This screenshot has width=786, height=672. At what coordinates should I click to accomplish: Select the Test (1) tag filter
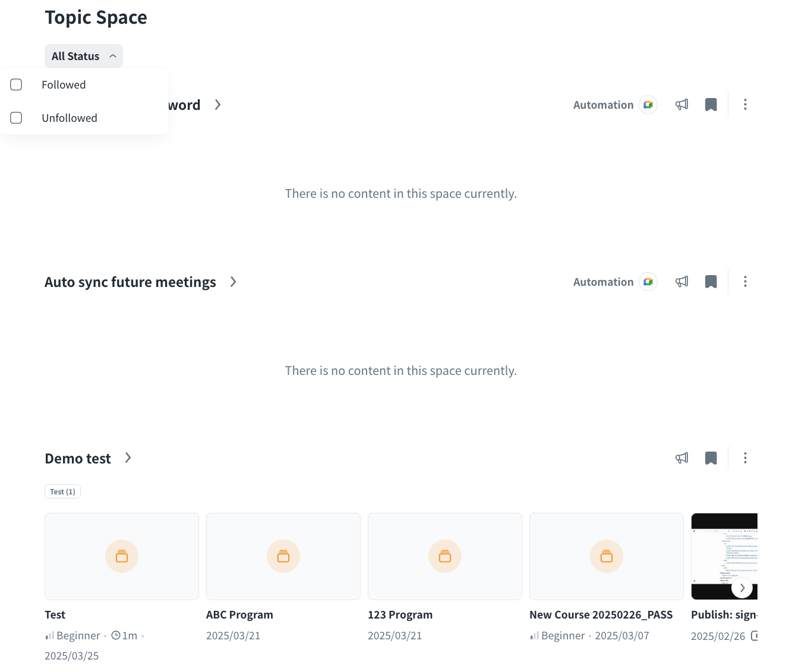coord(62,491)
